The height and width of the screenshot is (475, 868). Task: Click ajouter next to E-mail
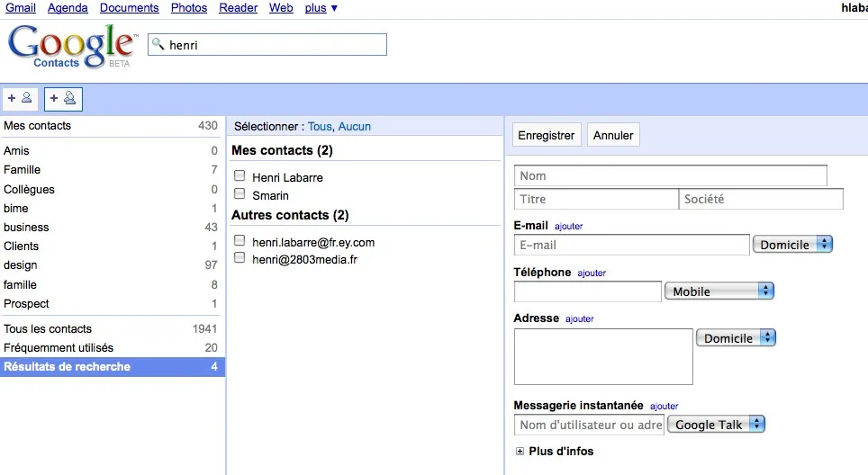click(x=568, y=226)
